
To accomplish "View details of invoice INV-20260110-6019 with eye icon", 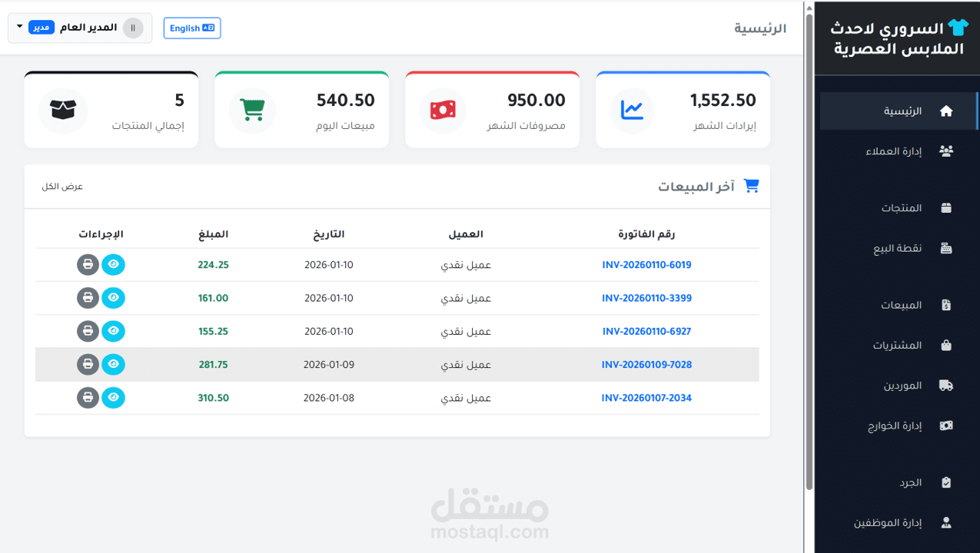I will (x=114, y=264).
